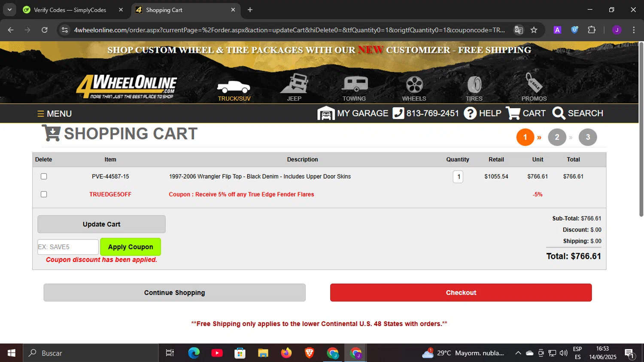Click the Windows search box Buscar
Screen dimensions: 644x362
coord(91,353)
